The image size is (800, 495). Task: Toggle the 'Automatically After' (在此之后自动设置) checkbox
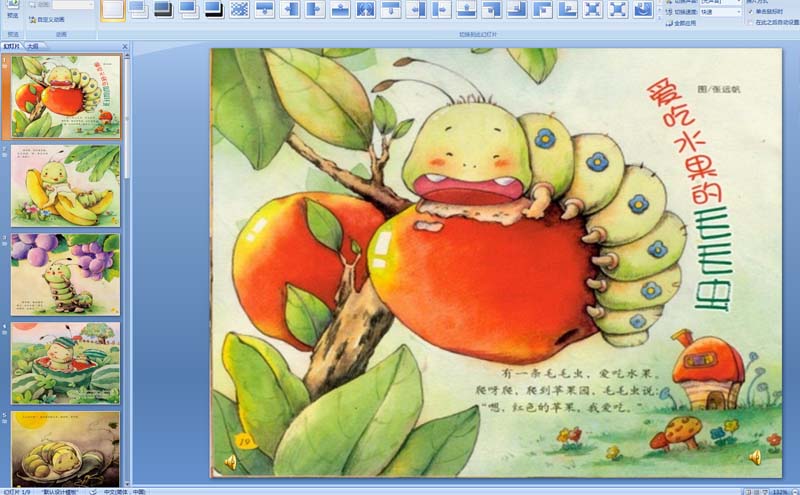click(x=751, y=22)
